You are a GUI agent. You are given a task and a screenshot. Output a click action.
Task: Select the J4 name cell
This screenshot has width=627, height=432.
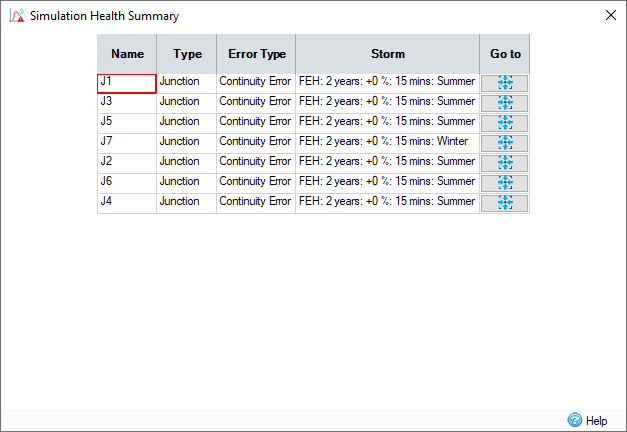(x=127, y=202)
